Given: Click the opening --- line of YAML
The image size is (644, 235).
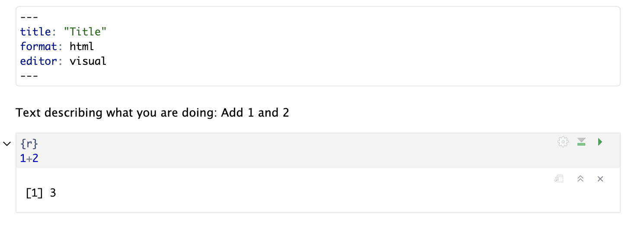Looking at the screenshot, I should click(29, 17).
